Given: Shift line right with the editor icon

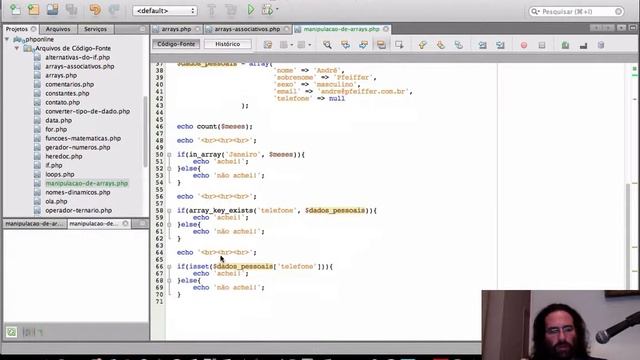Looking at the screenshot, I should coord(500,45).
